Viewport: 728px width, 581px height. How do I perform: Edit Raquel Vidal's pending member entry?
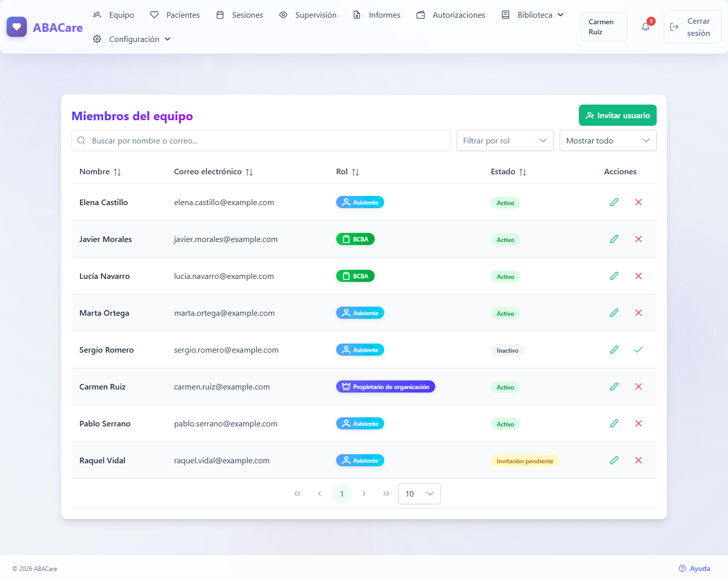coord(614,460)
